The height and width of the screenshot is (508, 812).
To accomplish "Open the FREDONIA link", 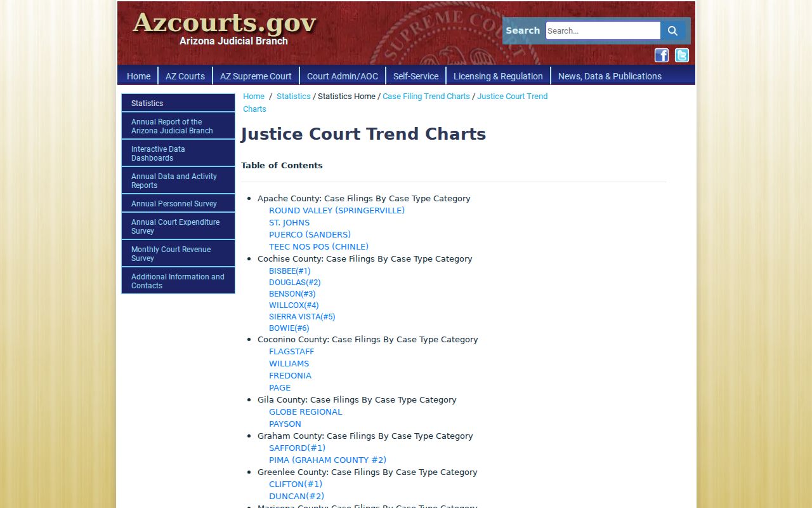I will pyautogui.click(x=291, y=375).
